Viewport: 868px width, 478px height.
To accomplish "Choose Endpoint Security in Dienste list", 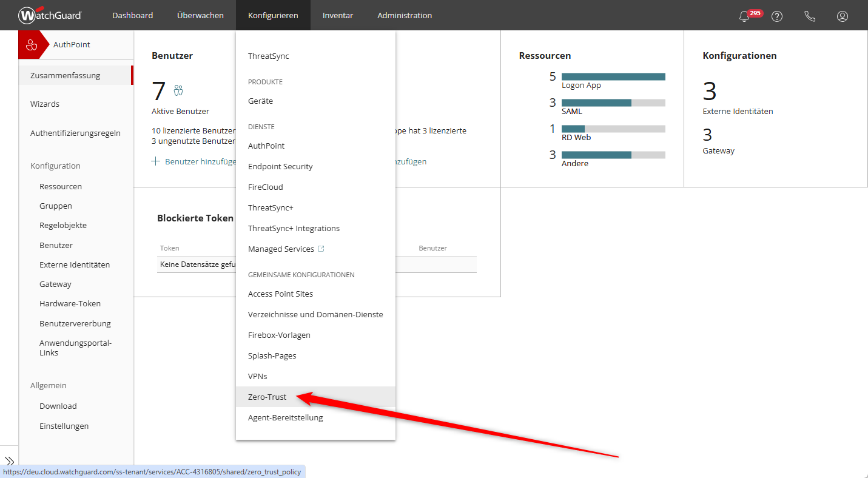I will tap(280, 166).
